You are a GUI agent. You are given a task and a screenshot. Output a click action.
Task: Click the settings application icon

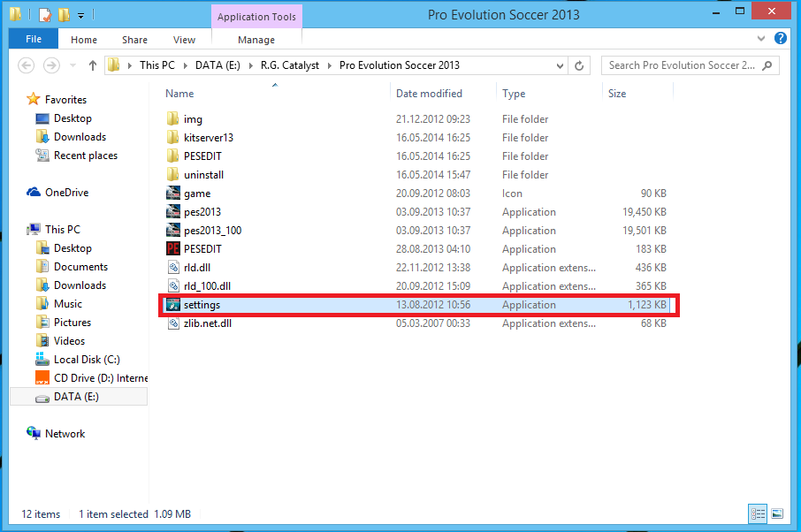(173, 305)
